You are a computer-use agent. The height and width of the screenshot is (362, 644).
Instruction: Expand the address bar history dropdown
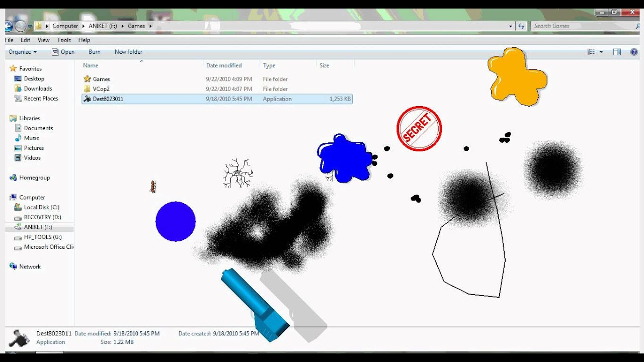pos(511,26)
